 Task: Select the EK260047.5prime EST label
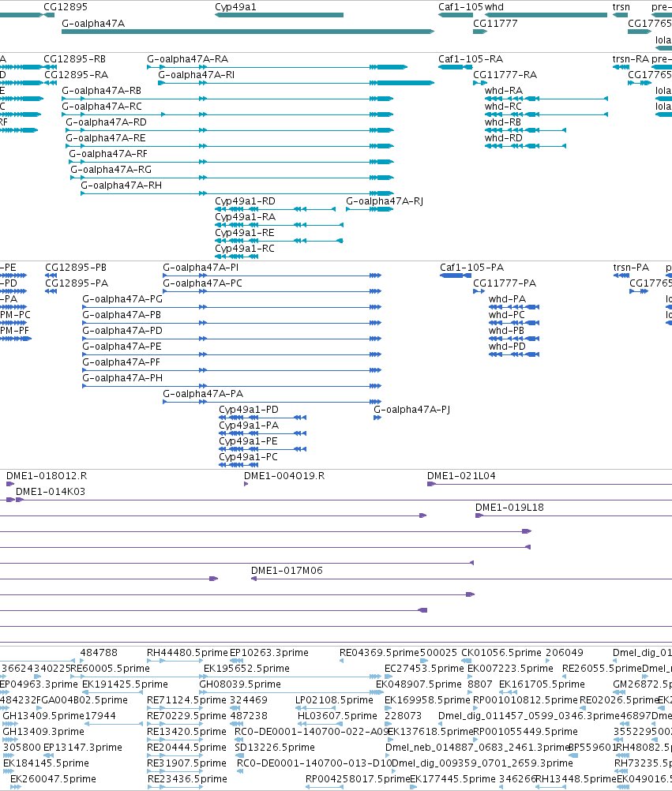pos(53,779)
